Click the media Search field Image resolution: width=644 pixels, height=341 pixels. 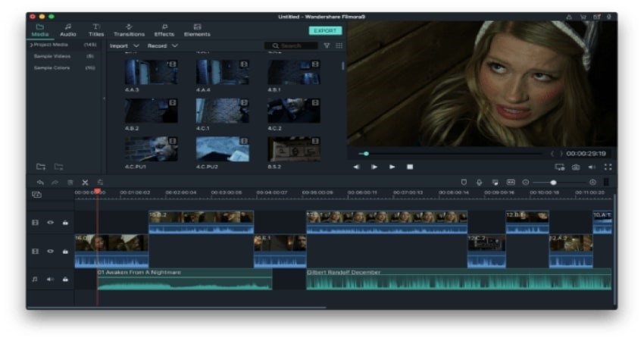click(x=291, y=46)
